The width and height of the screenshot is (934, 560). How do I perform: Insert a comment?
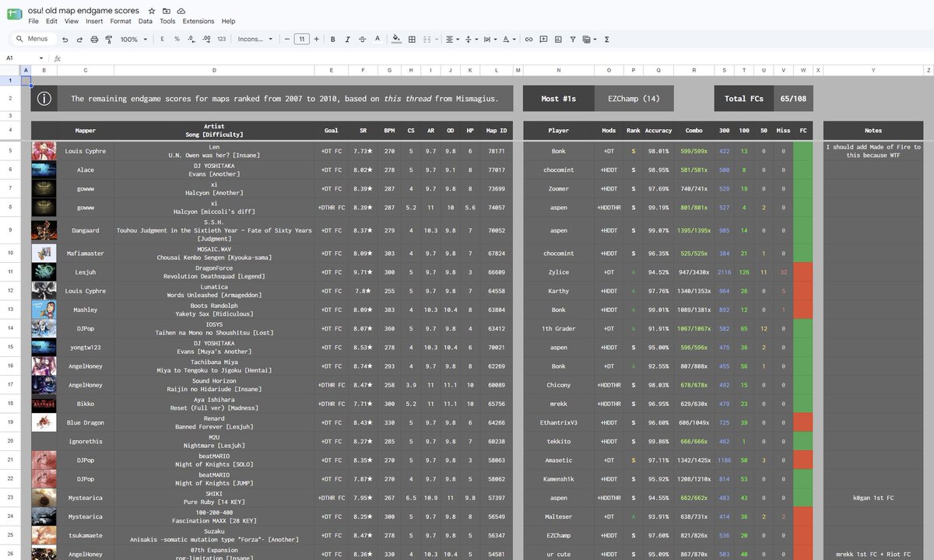click(x=543, y=39)
